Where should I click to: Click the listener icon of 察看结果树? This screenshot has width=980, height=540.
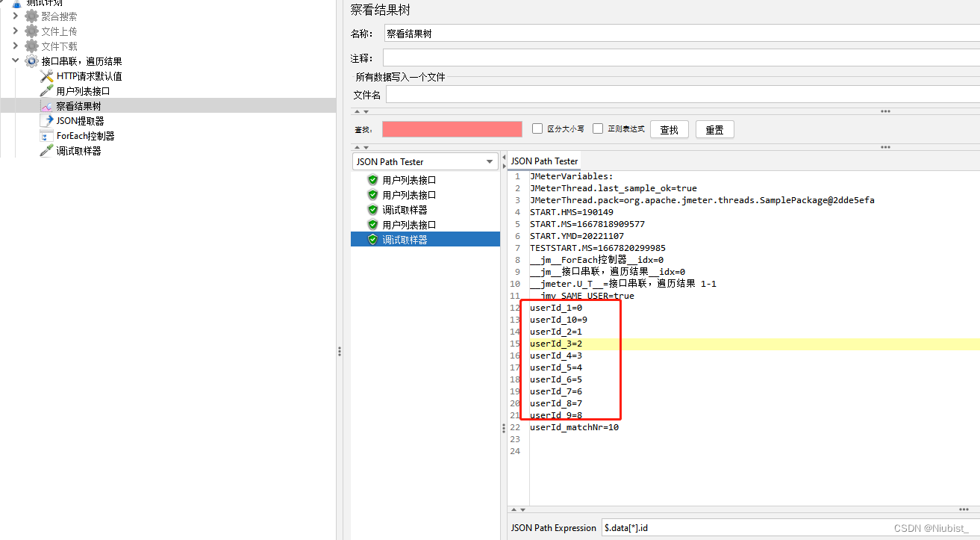tap(46, 106)
